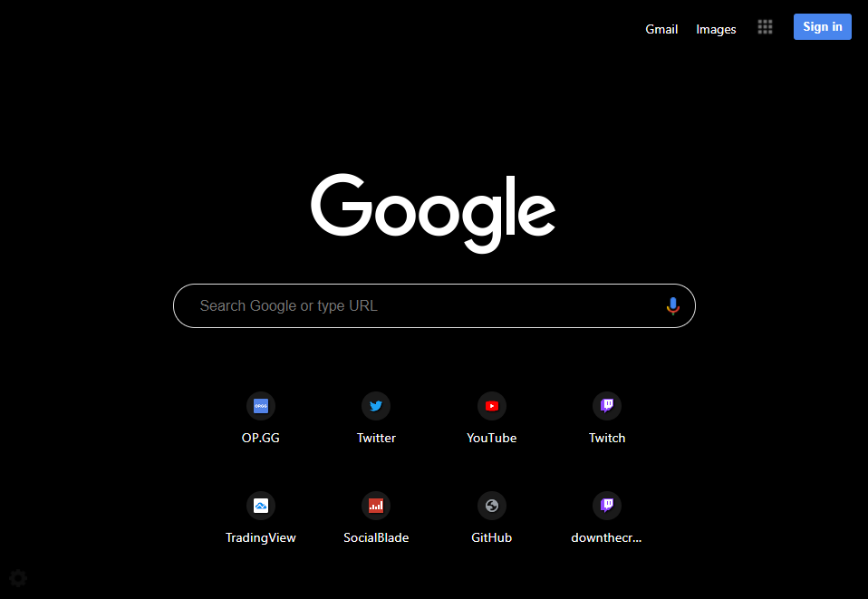
Task: Open the OP.GG shortcut icon
Action: [x=261, y=406]
